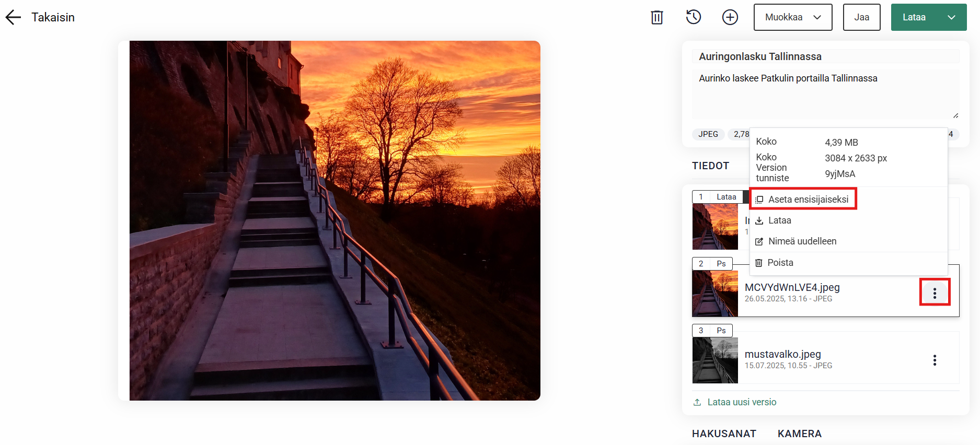Expand the Muokkaa dropdown
Screen dimensions: 980x445
click(793, 17)
